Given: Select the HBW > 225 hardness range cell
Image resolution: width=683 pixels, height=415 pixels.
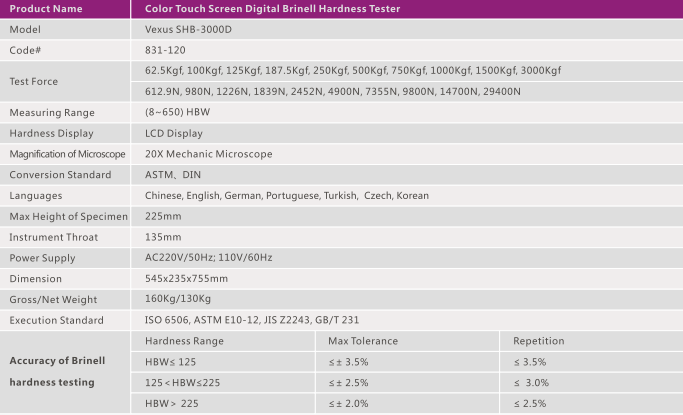Looking at the screenshot, I should (174, 403).
